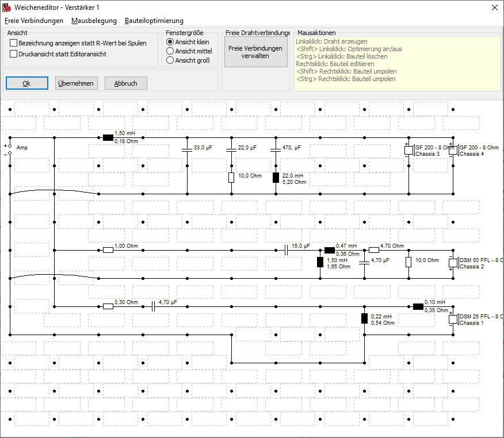Open the Freie Verbindungen menu

point(34,21)
